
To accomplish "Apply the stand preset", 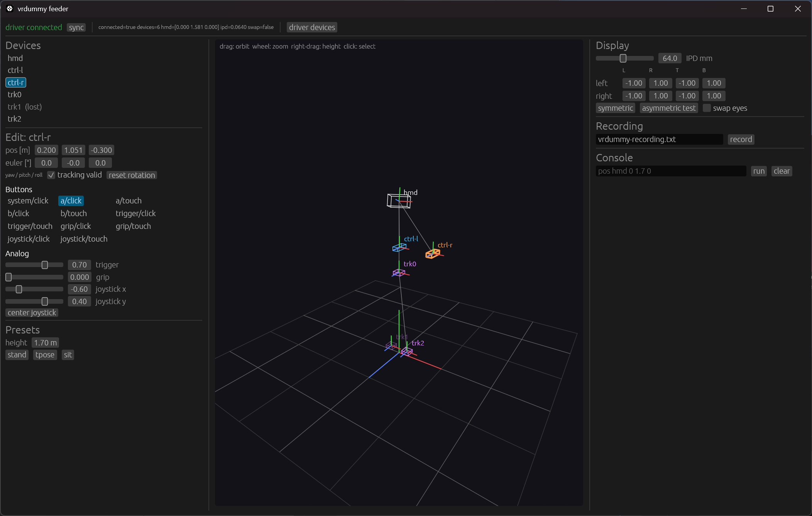I will tap(17, 355).
